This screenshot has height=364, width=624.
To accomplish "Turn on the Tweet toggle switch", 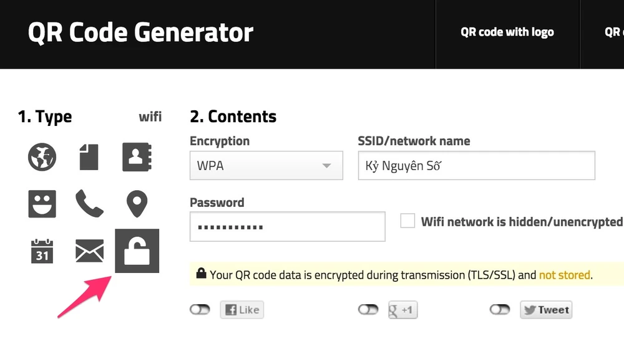I will 500,310.
